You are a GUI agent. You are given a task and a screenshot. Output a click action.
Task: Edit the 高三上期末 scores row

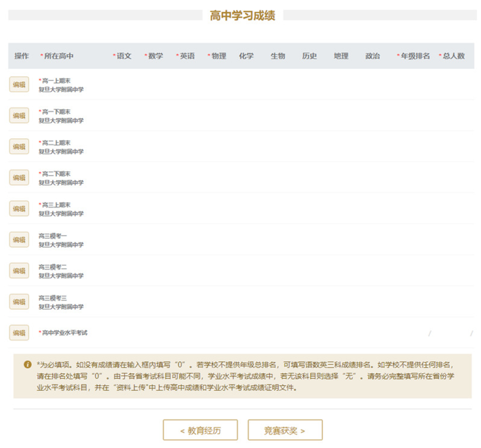(19, 209)
